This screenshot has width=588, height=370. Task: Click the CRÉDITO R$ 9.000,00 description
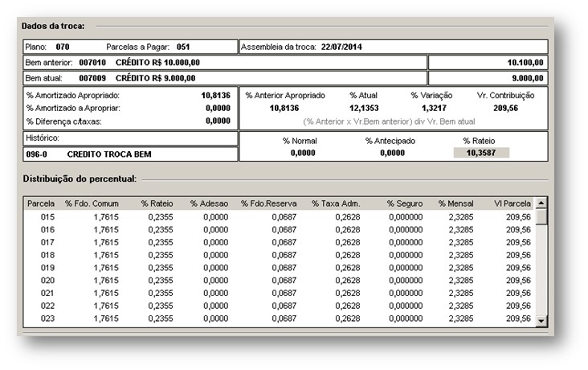point(155,78)
